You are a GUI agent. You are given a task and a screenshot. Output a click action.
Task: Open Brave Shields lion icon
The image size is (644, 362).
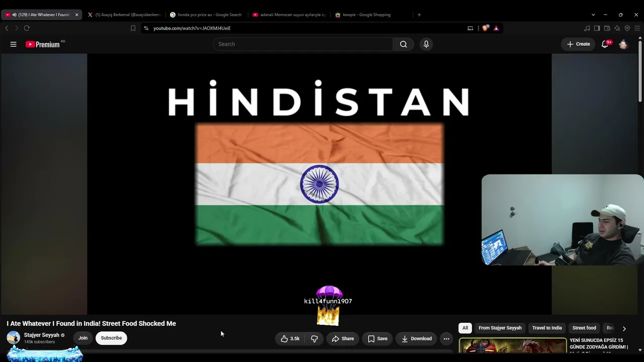(485, 28)
